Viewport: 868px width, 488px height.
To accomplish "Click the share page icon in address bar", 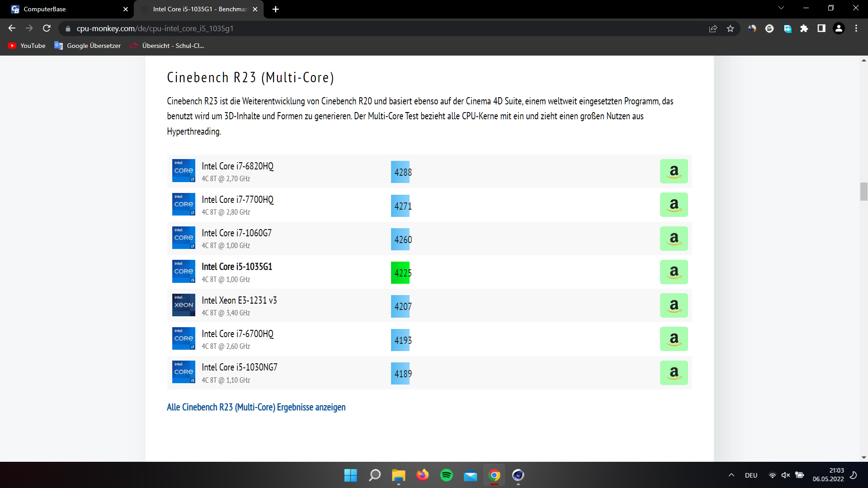I will [x=713, y=28].
